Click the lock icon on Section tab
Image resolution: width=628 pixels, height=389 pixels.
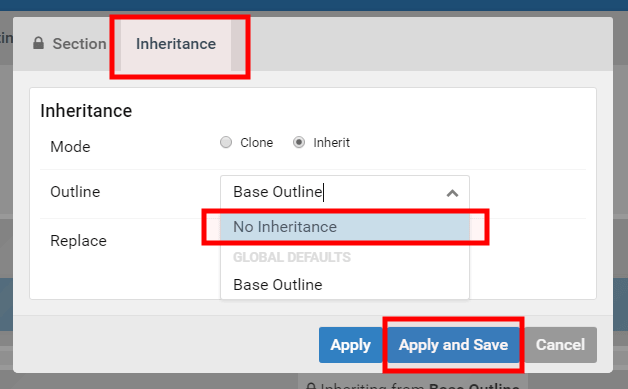[38, 43]
